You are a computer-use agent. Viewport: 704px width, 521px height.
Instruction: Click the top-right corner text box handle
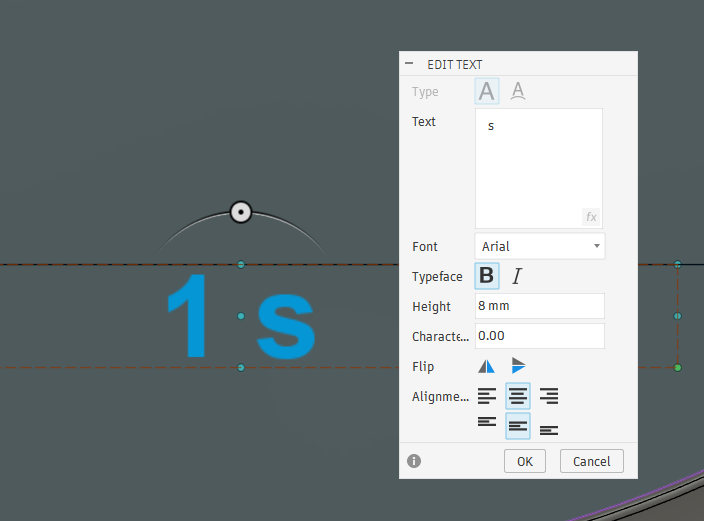[678, 265]
